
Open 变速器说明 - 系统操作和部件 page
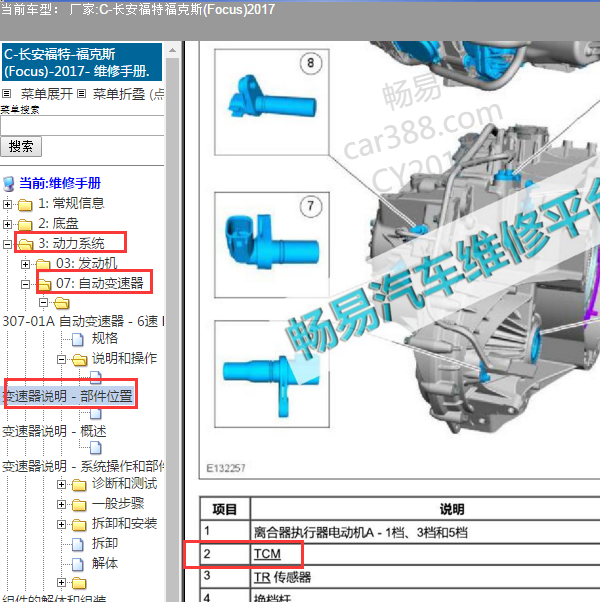[x=83, y=466]
